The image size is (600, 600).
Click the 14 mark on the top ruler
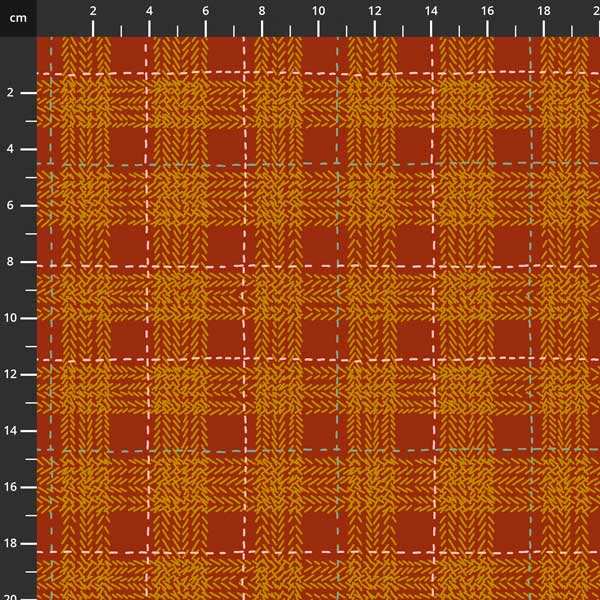431,11
